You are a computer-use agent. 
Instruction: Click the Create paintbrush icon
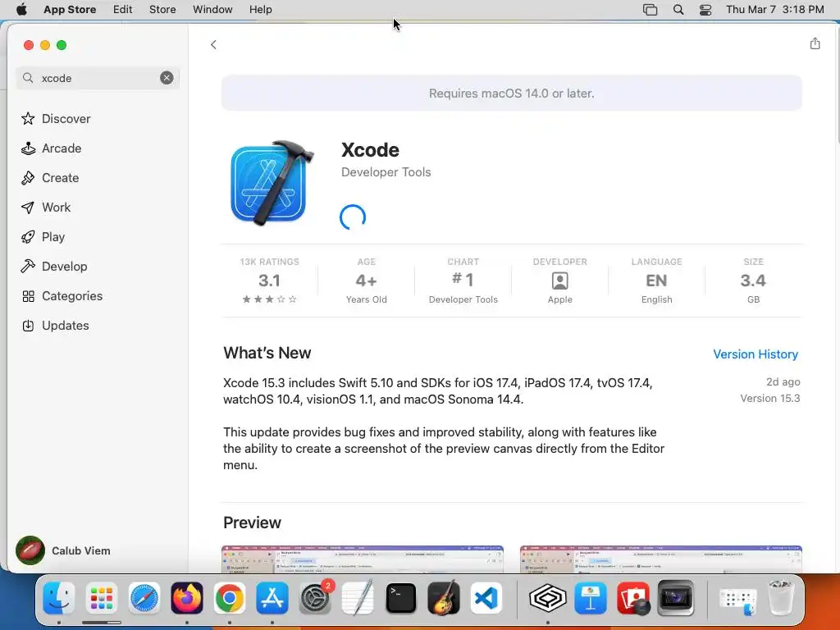[x=28, y=178]
